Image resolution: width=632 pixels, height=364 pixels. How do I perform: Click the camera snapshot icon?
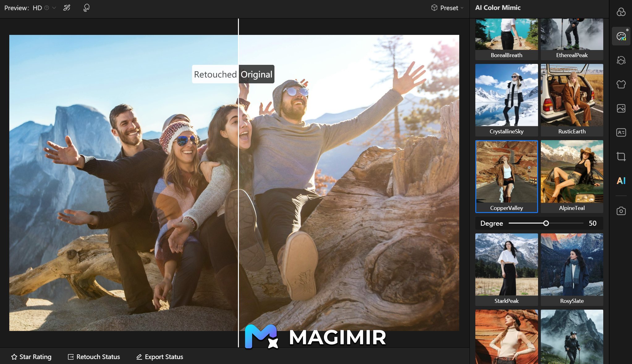[621, 211]
